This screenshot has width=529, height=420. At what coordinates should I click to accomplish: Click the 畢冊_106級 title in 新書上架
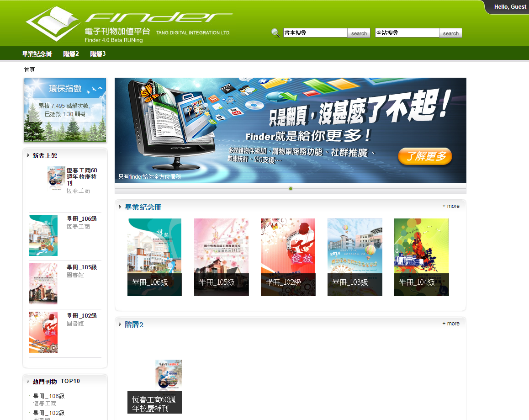pos(82,219)
